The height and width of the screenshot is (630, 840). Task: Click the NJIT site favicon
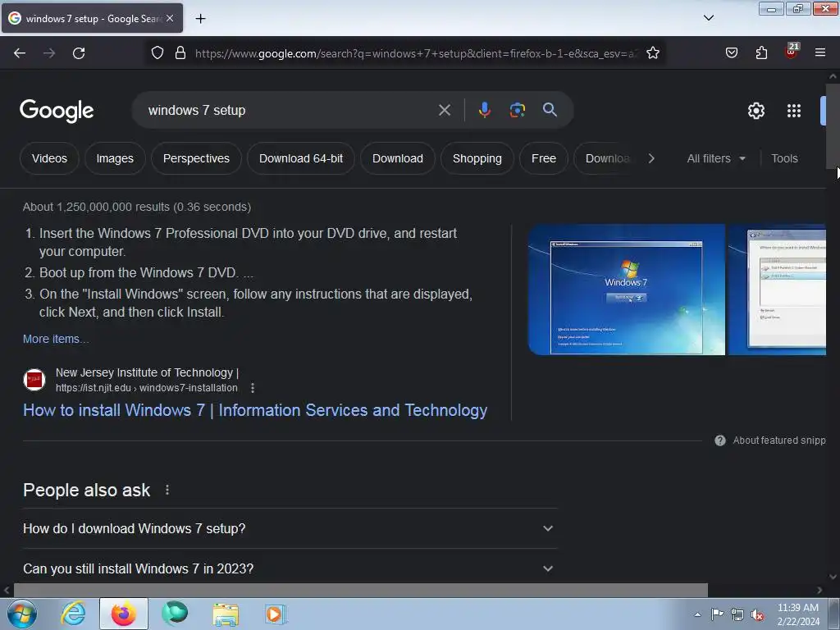[x=34, y=380]
